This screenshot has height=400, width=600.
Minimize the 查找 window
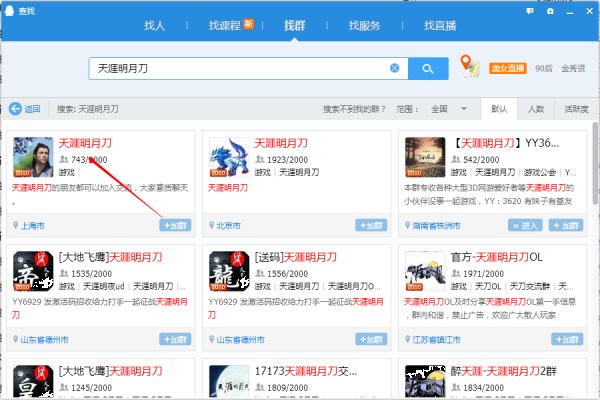coord(570,11)
